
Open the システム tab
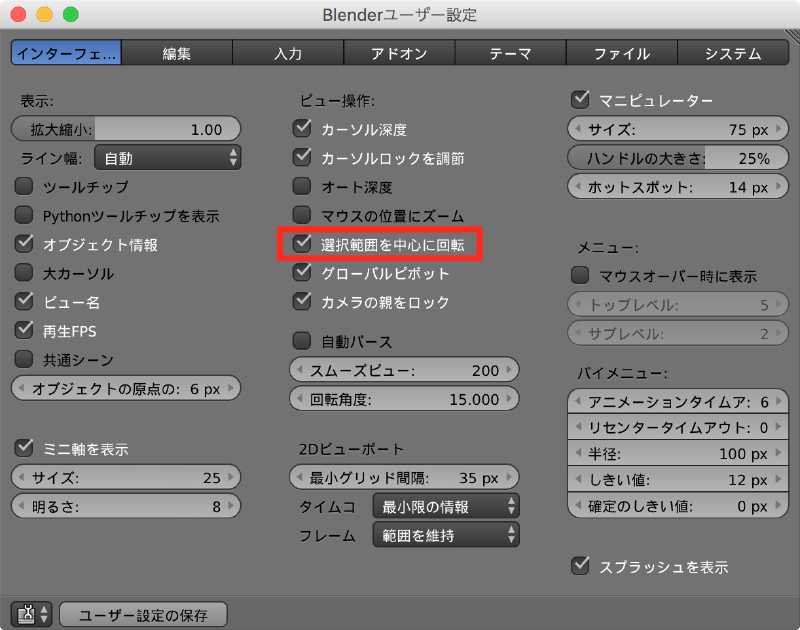point(732,53)
